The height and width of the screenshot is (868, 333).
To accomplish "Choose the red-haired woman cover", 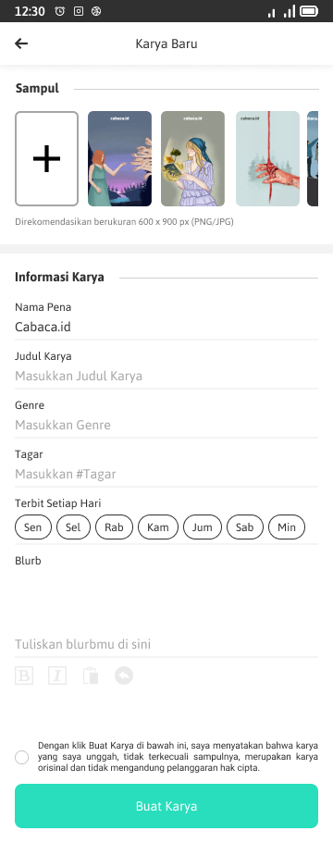I will tap(119, 159).
